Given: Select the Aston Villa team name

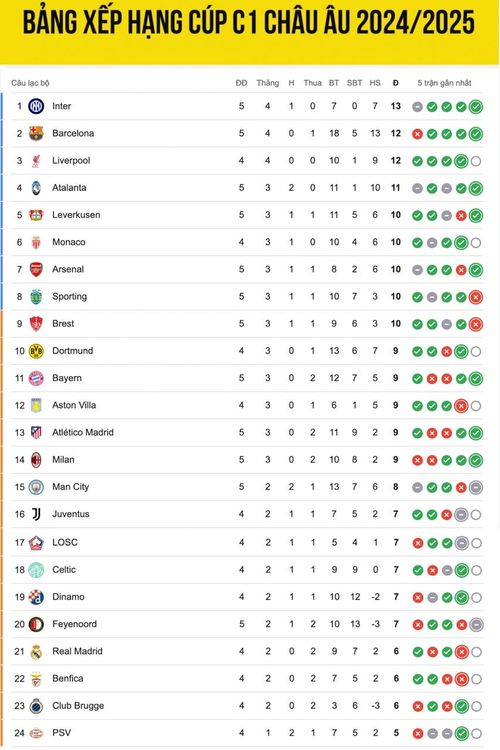Looking at the screenshot, I should (74, 405).
